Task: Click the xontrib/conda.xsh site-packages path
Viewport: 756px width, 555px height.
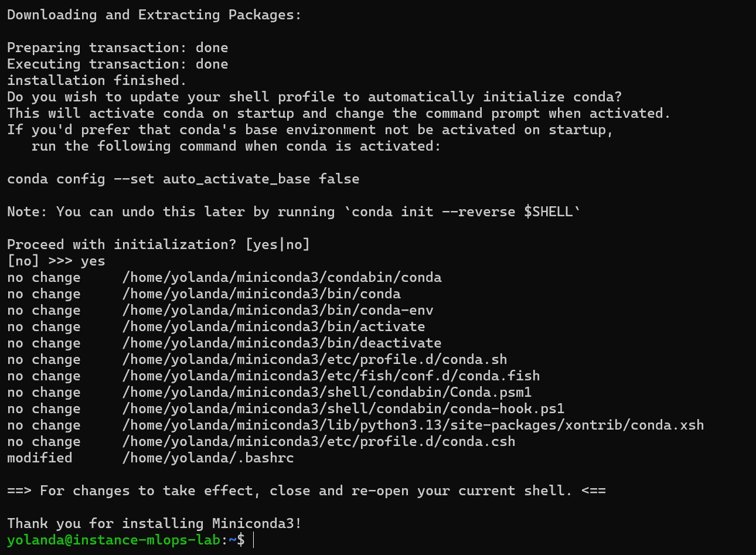Action: pyautogui.click(x=413, y=425)
